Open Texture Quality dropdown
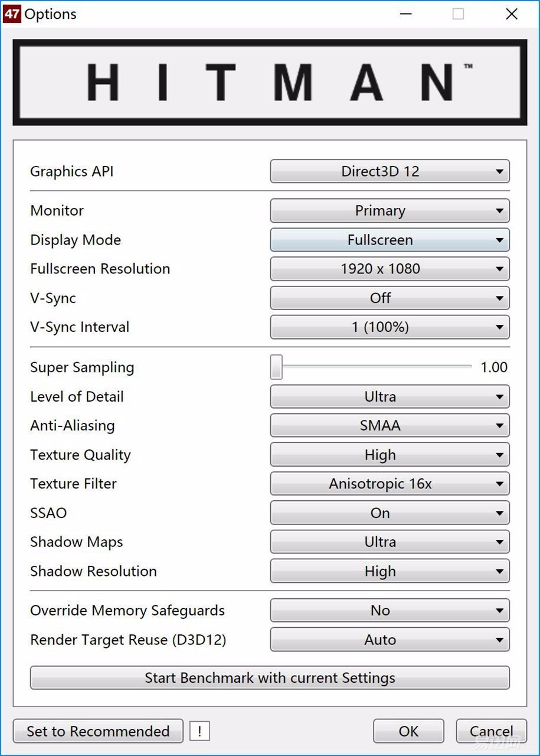The height and width of the screenshot is (756, 540). pyautogui.click(x=390, y=455)
